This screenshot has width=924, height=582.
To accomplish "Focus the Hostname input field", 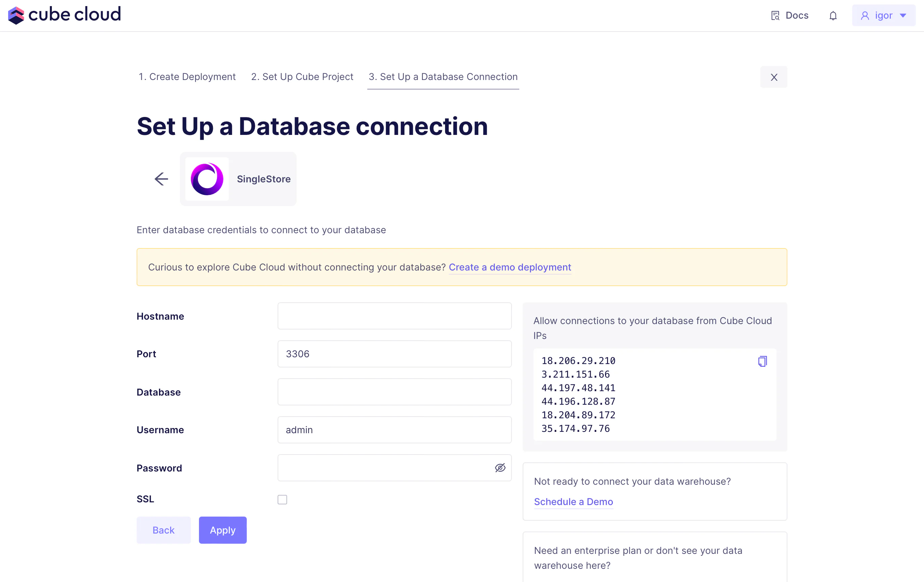I will [x=395, y=316].
